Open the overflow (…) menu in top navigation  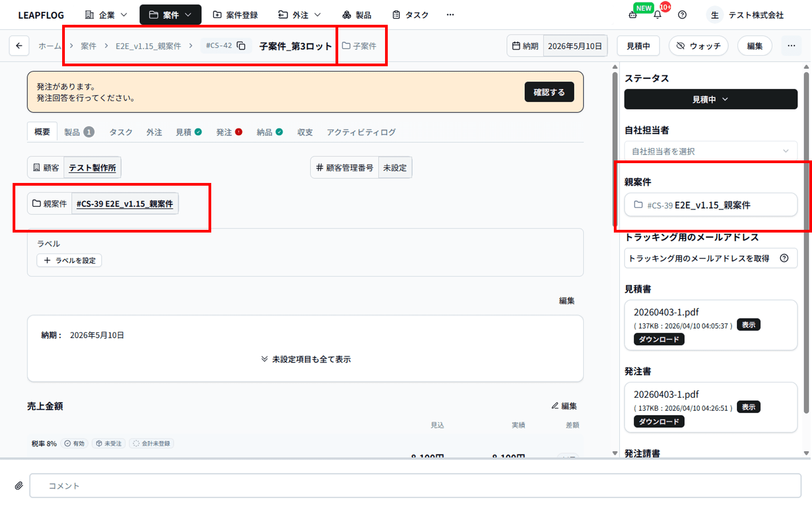(x=450, y=14)
